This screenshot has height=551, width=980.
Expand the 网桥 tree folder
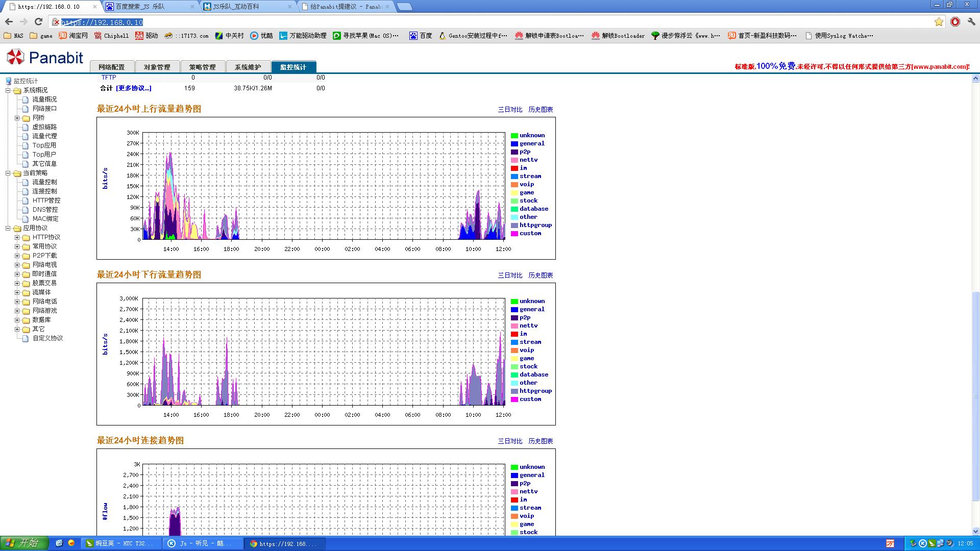pos(17,118)
